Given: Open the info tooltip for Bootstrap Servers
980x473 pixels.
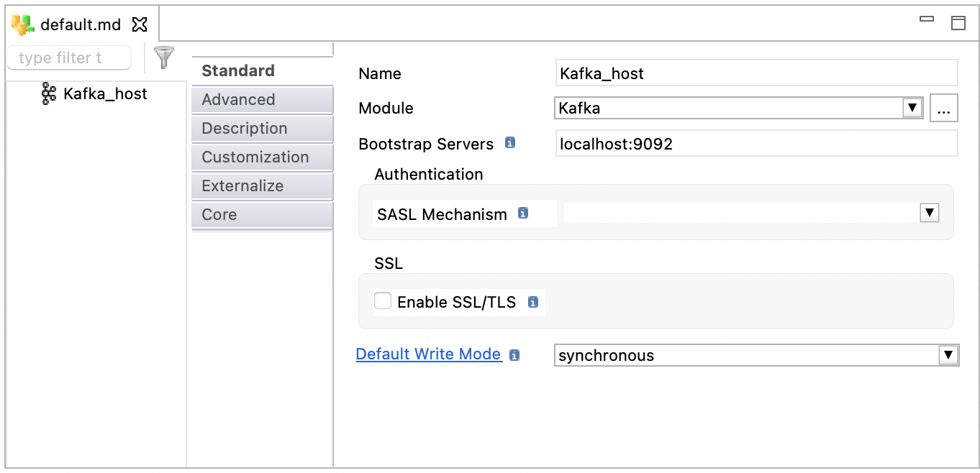Looking at the screenshot, I should pos(510,143).
